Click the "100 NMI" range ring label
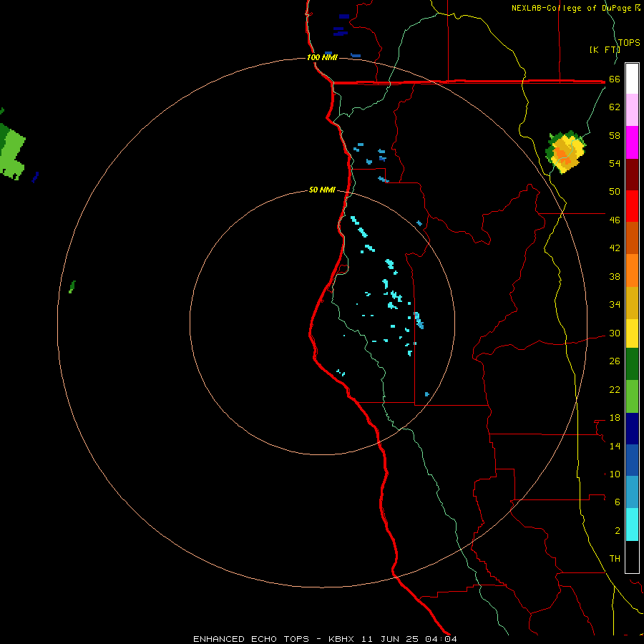The image size is (644, 644). click(322, 57)
